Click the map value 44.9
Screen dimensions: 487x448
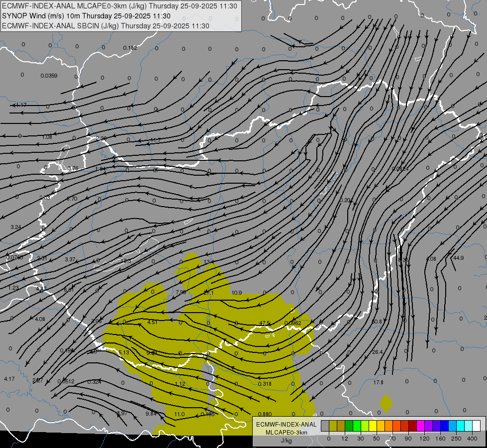coord(459,258)
